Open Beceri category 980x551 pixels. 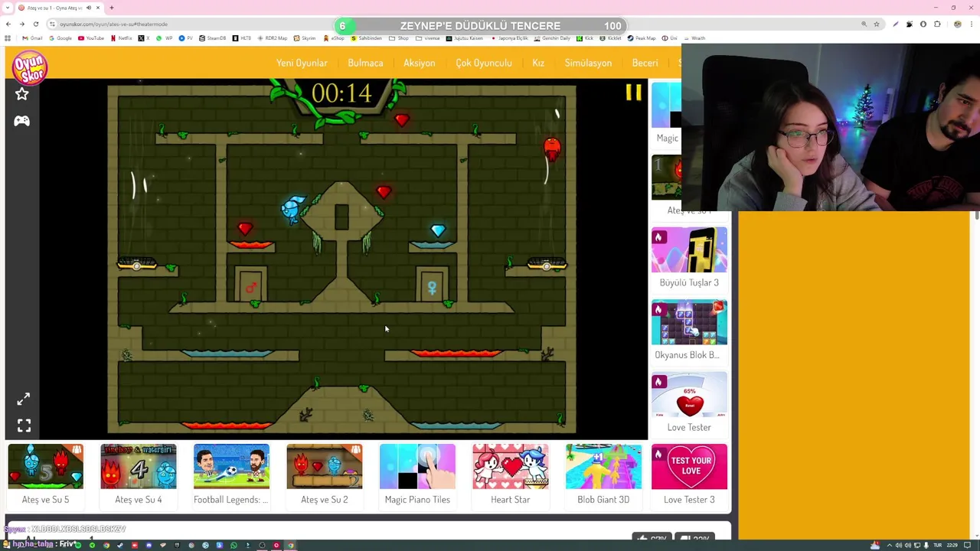click(x=645, y=63)
